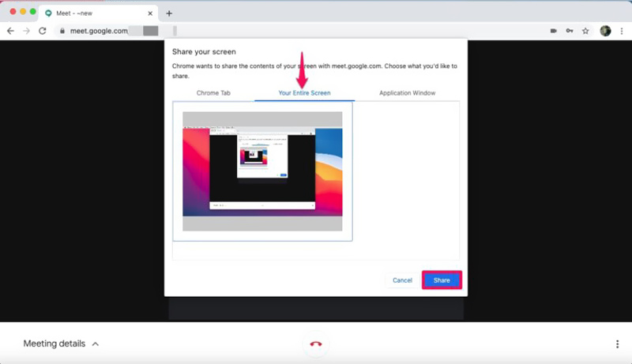Cancel the screen sharing dialog
Image resolution: width=632 pixels, height=364 pixels.
pos(402,280)
